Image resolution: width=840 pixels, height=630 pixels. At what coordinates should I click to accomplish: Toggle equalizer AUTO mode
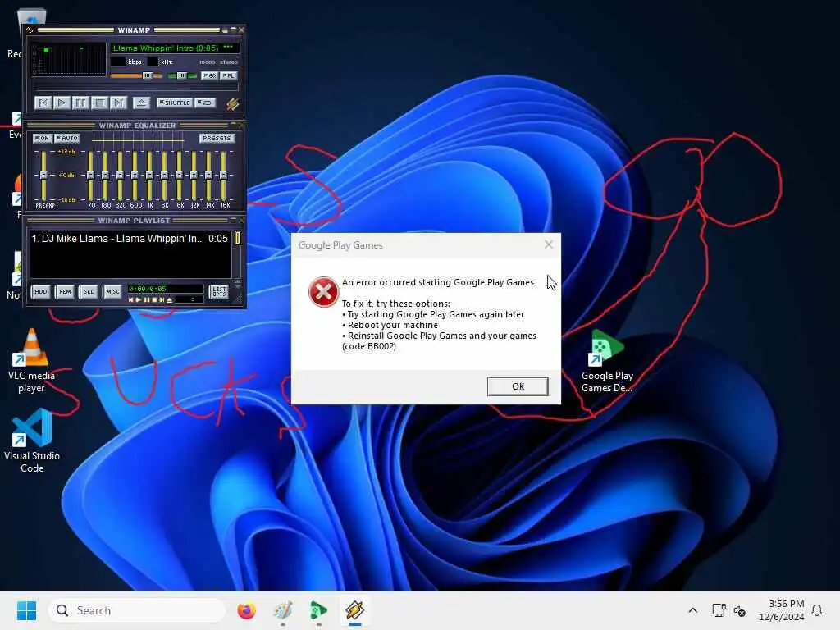pyautogui.click(x=67, y=138)
